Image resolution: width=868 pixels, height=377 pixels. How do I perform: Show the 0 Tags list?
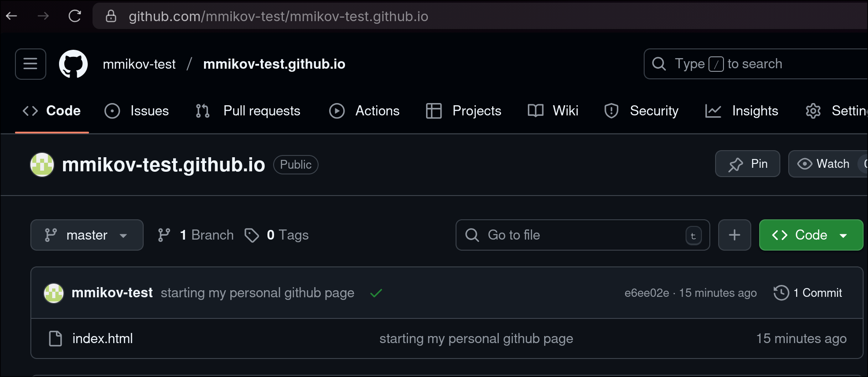click(x=277, y=235)
